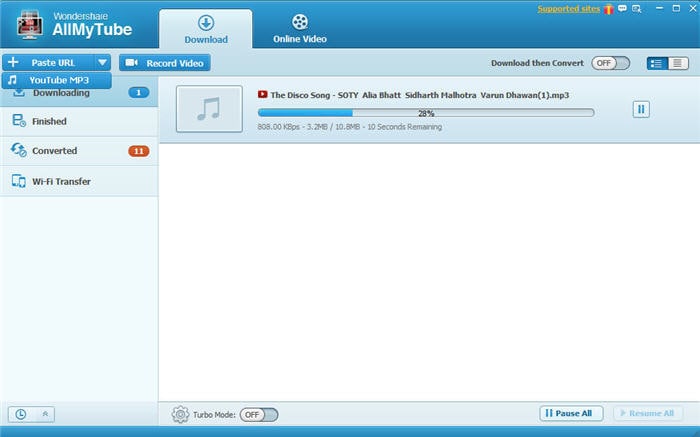Open the scheduler clock icon
700x437 pixels.
pyautogui.click(x=21, y=414)
